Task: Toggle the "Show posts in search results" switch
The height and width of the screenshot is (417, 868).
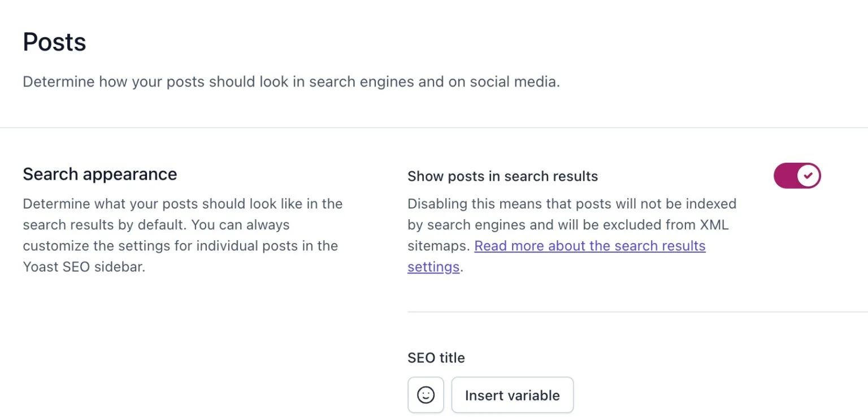Action: click(x=797, y=176)
